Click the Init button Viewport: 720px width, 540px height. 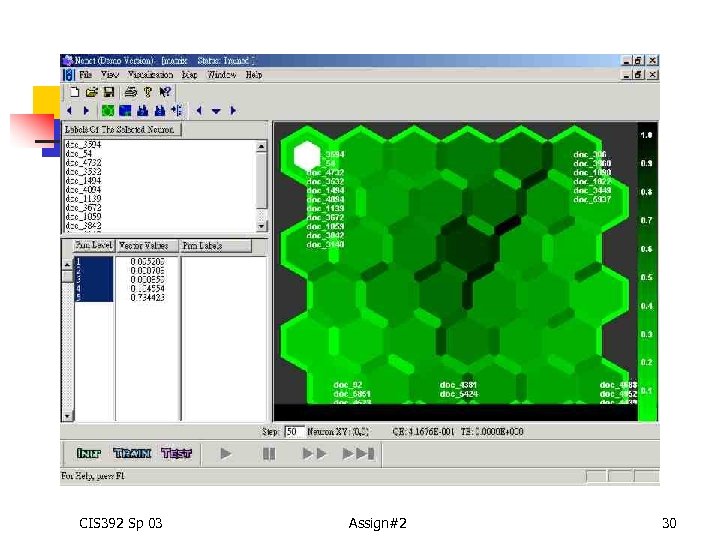[89, 453]
